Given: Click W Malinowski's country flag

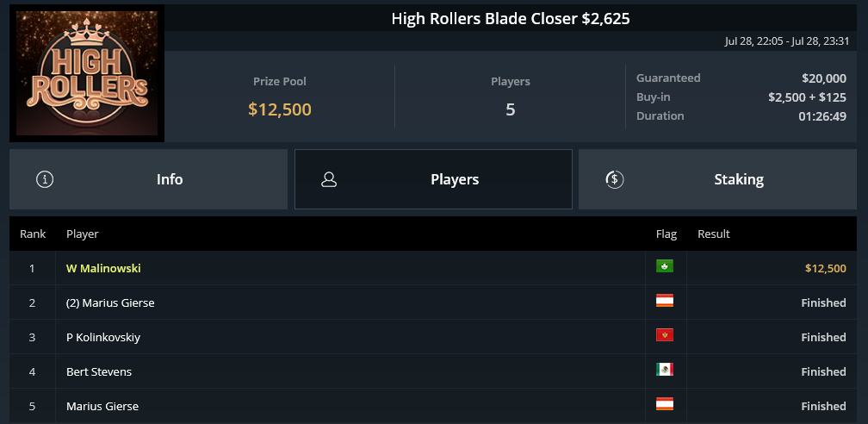Looking at the screenshot, I should [x=665, y=266].
